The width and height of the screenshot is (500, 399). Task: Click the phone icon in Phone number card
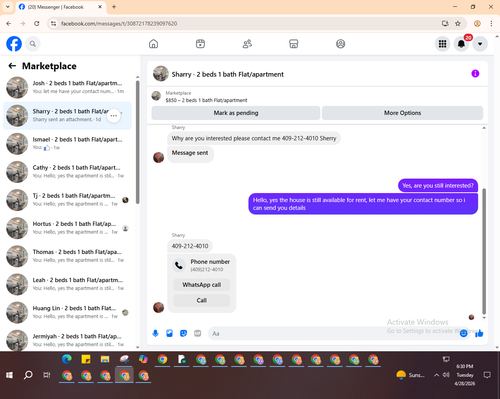click(x=179, y=265)
